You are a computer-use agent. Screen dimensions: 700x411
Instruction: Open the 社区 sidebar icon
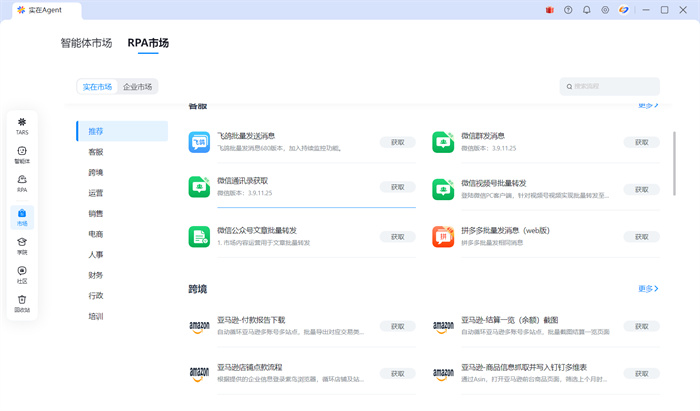pos(22,274)
